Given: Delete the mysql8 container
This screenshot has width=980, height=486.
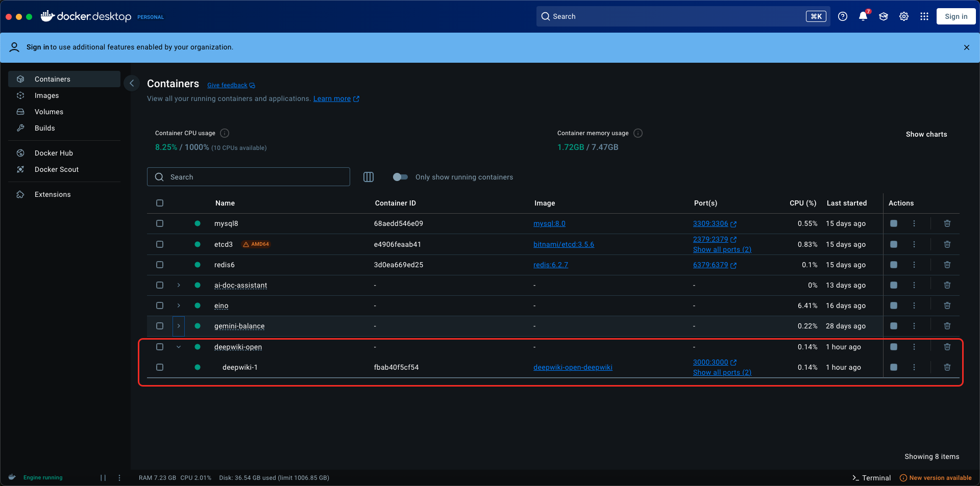Looking at the screenshot, I should tap(947, 223).
